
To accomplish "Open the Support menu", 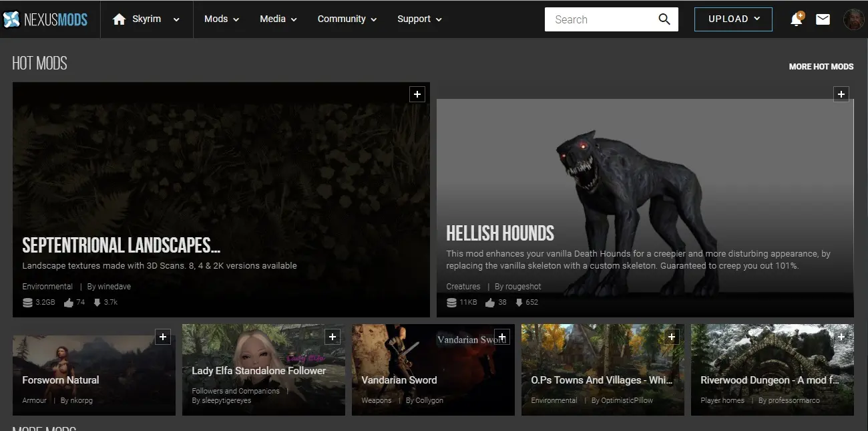I will pyautogui.click(x=419, y=19).
